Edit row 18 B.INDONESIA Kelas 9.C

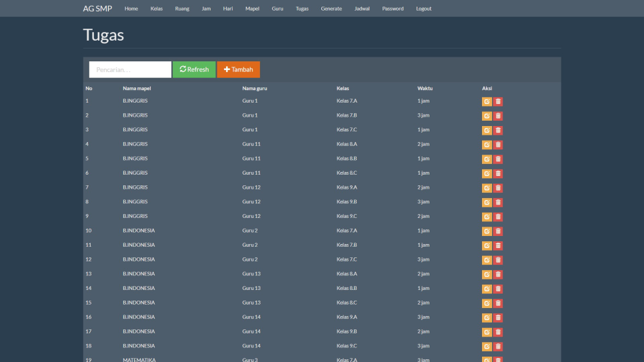point(487,347)
